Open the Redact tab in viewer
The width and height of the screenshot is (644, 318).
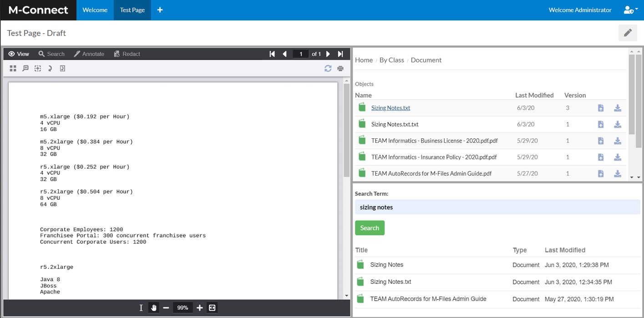click(x=127, y=54)
